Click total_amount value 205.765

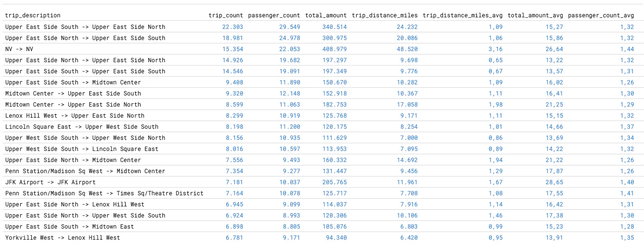pos(334,182)
